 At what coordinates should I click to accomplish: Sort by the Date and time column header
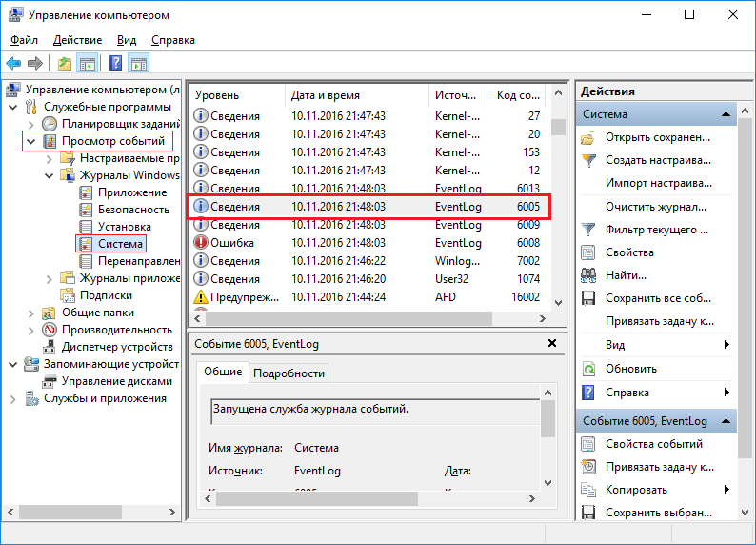tap(357, 95)
